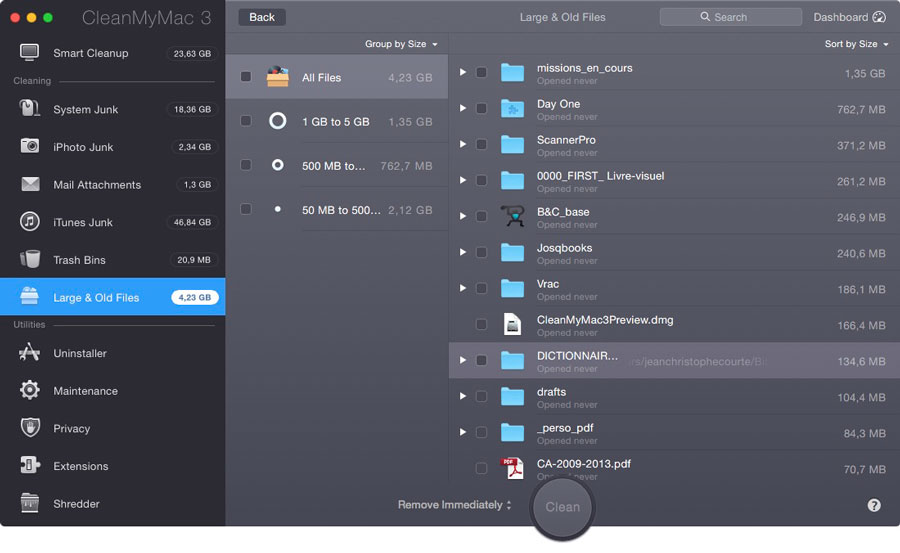Viewport: 900px width, 553px height.
Task: Click the Trash Bins icon
Action: coord(30,259)
